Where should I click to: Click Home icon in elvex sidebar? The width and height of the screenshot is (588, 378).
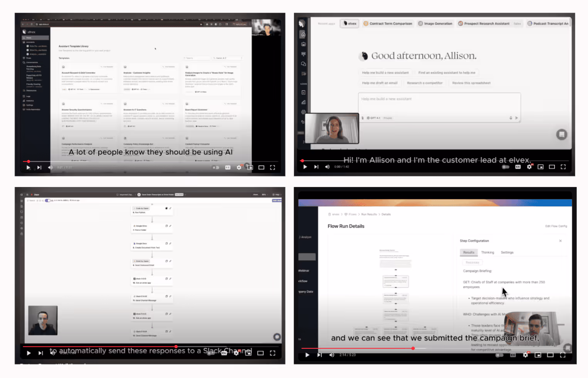[x=303, y=35]
